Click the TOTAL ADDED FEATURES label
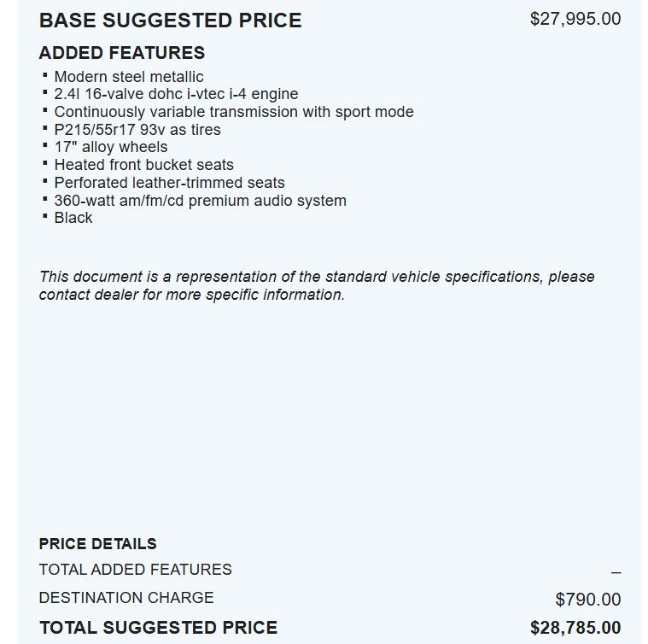The height and width of the screenshot is (644, 648). pos(135,570)
